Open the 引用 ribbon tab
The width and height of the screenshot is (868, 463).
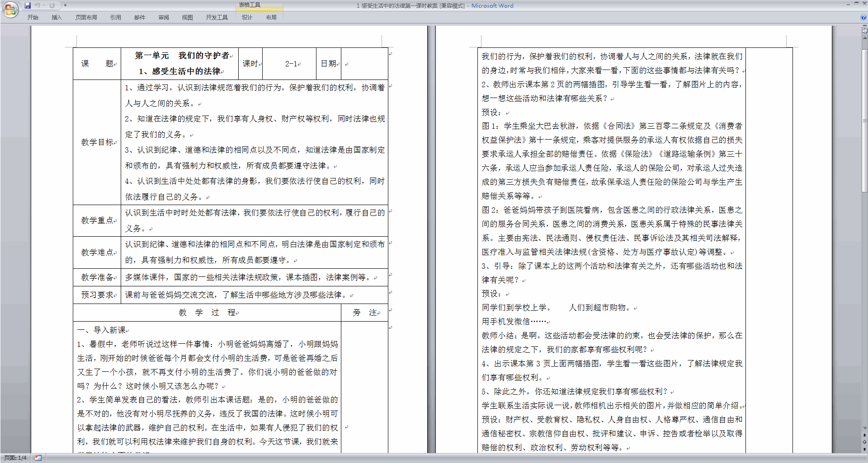(115, 18)
